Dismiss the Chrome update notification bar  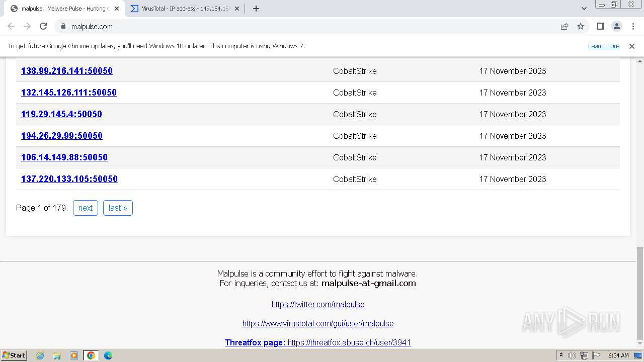coord(632,46)
